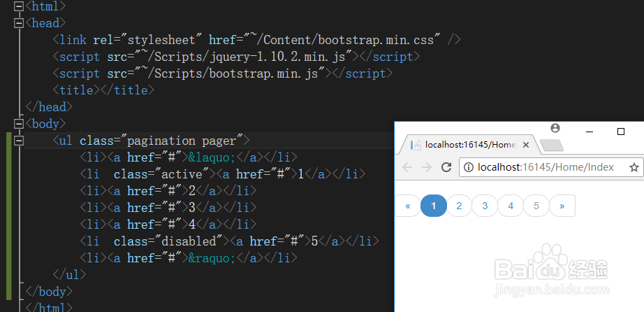Click the closing </head> tag

49,107
